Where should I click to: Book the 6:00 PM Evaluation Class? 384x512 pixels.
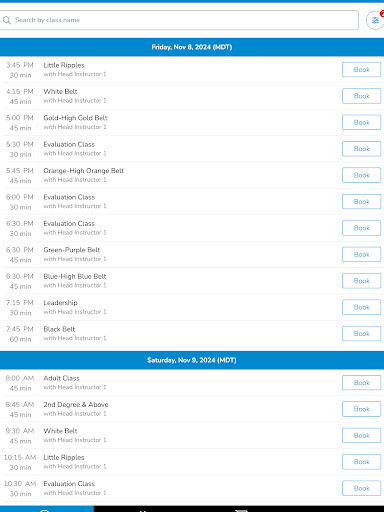coord(361,202)
